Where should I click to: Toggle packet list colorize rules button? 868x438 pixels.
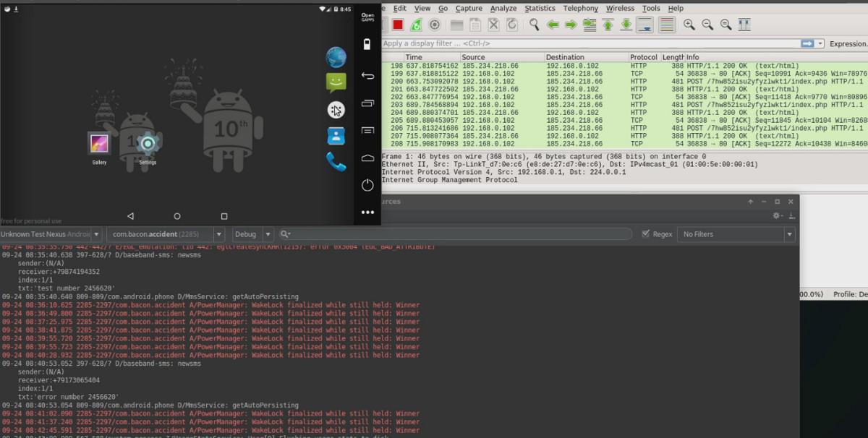pyautogui.click(x=666, y=25)
